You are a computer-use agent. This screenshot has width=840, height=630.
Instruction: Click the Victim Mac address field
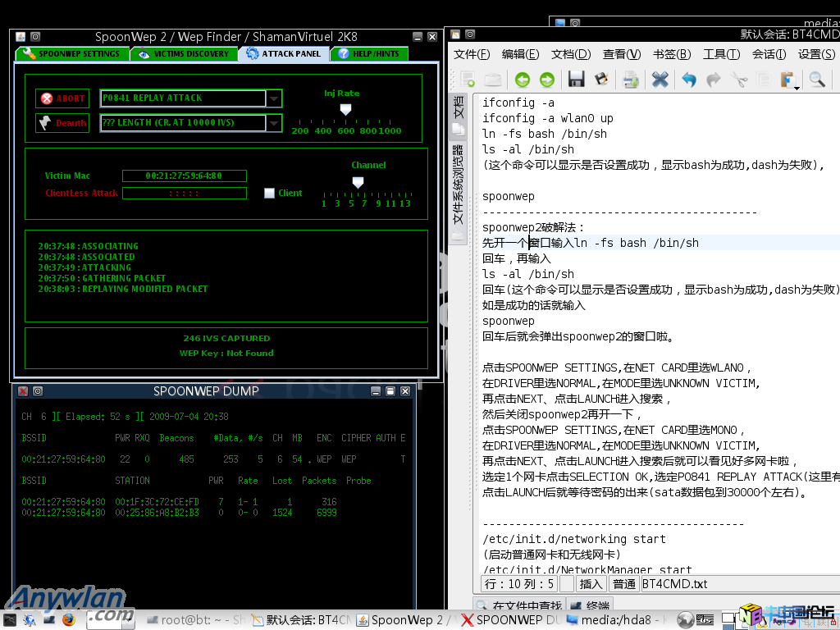coord(184,176)
